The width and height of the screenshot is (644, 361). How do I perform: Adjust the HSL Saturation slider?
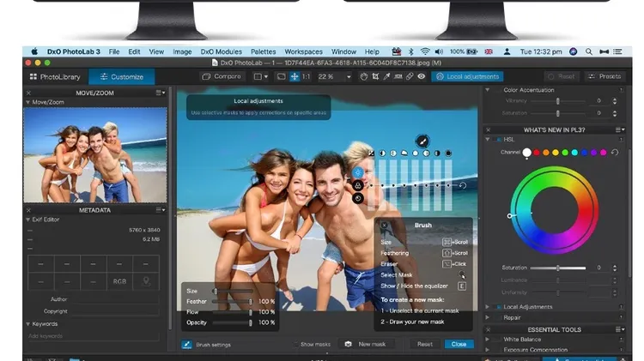click(558, 268)
